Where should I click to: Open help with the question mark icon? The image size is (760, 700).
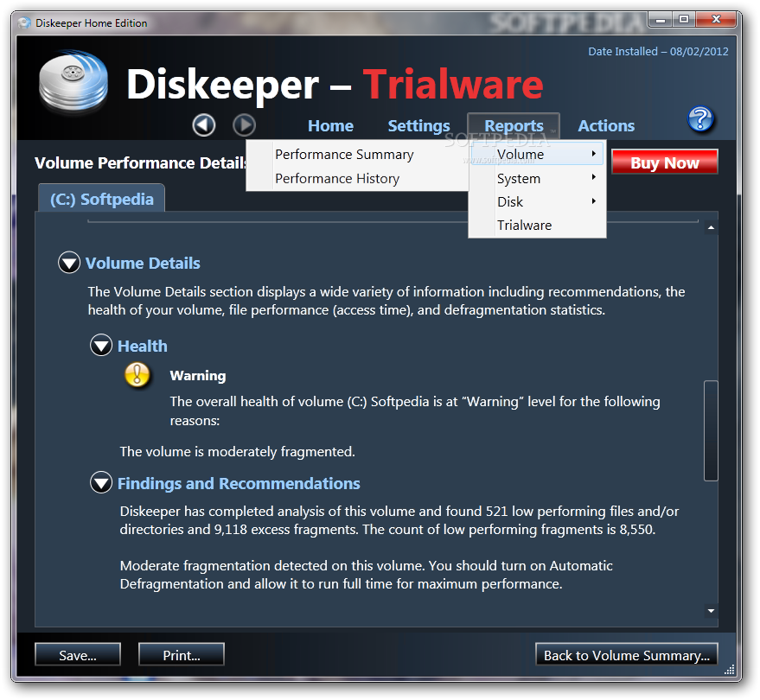point(700,118)
